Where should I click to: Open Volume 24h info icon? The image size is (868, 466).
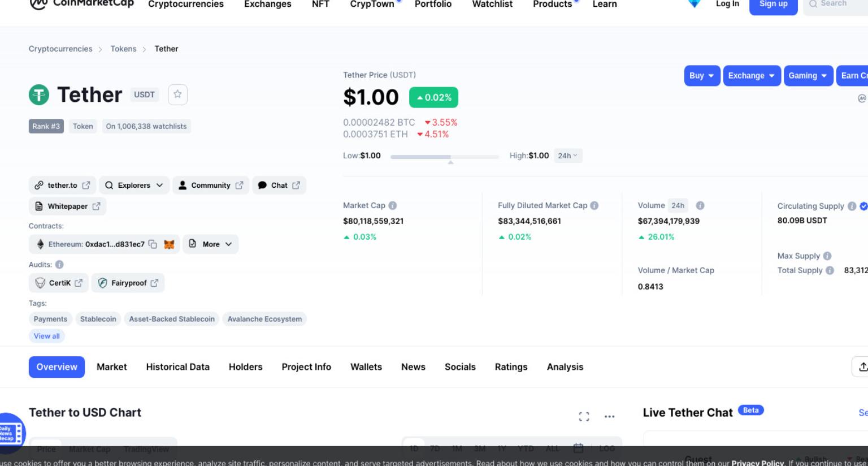tap(700, 205)
